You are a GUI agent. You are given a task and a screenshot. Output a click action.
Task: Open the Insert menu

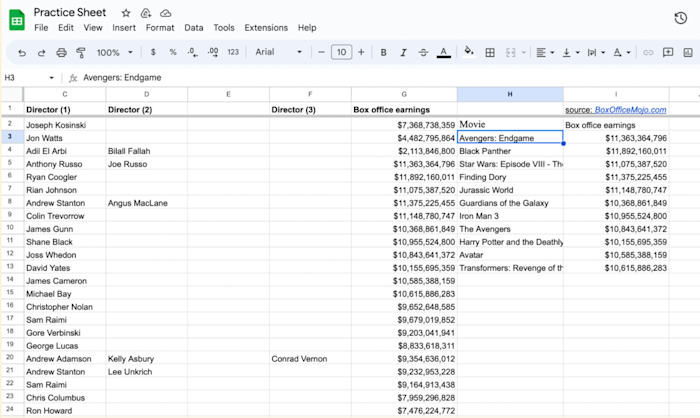click(x=124, y=28)
